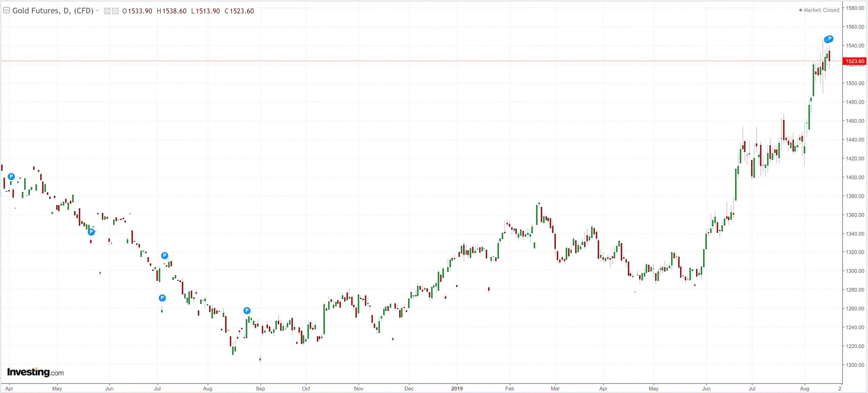The image size is (868, 393).
Task: Collapse the Gold Futures legend box
Action: pos(6,10)
